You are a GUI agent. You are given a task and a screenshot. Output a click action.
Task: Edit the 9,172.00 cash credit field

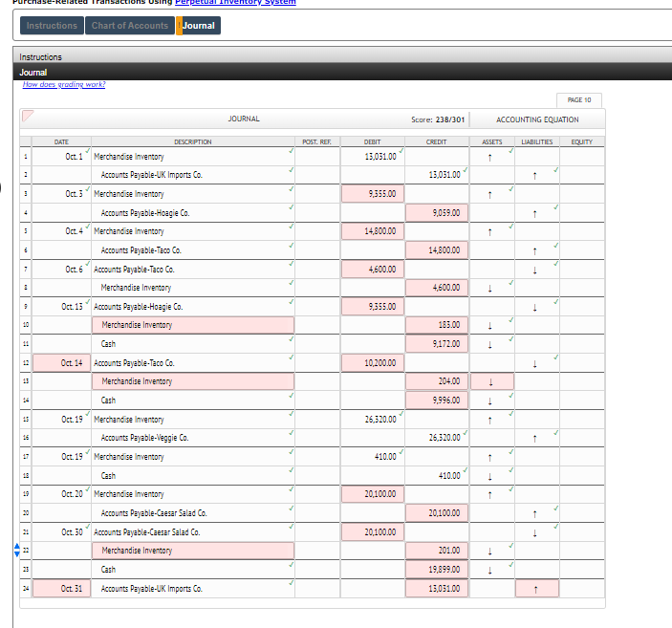[x=437, y=343]
